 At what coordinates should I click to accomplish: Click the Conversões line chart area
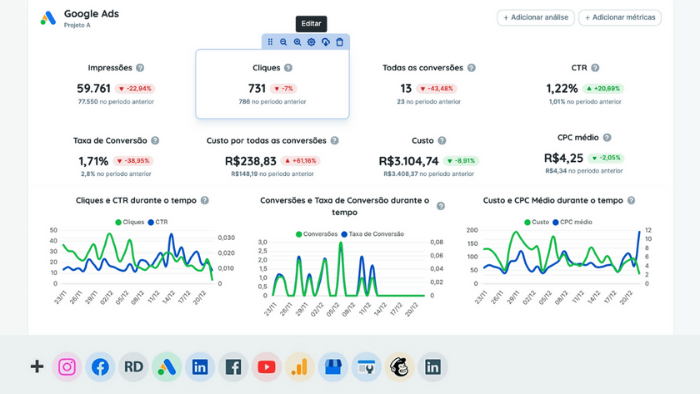coord(348,269)
